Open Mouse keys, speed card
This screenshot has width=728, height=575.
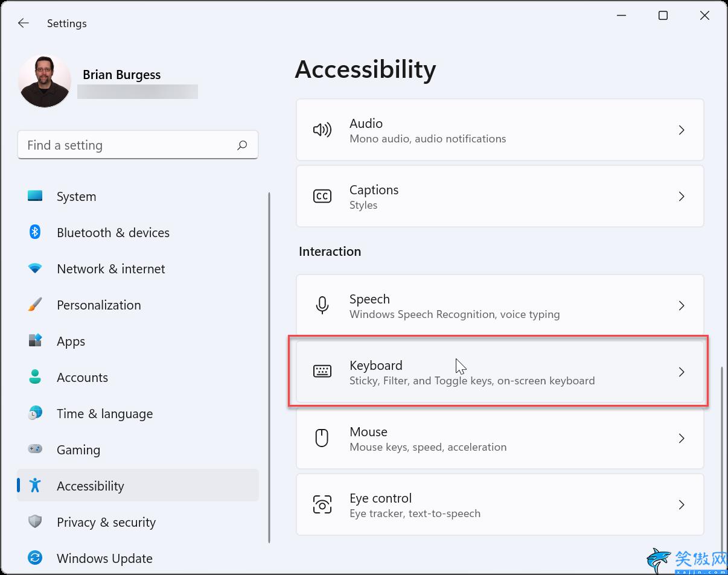point(500,438)
